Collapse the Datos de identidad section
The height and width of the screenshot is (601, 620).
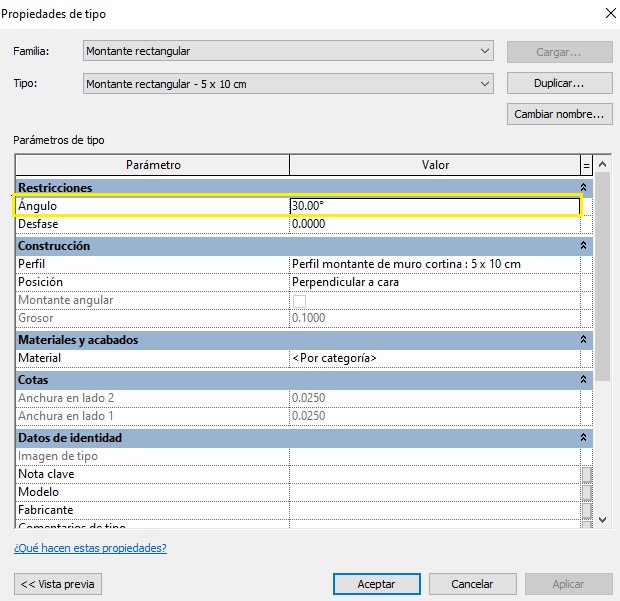click(583, 438)
